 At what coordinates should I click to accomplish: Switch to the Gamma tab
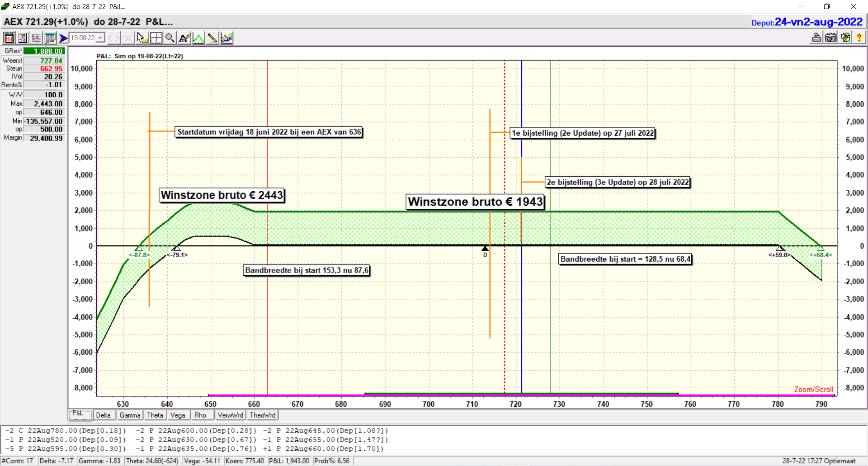130,415
